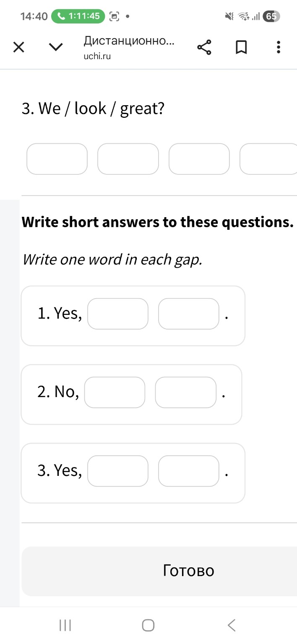297x644 pixels.
Task: Expand the page options chevron
Action: coord(56,47)
